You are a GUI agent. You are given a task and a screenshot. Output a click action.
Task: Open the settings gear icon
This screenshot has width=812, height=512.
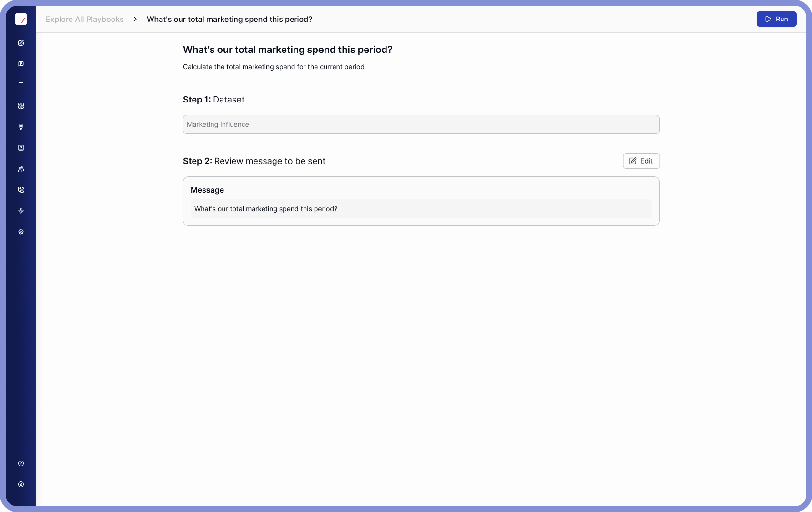click(x=21, y=231)
